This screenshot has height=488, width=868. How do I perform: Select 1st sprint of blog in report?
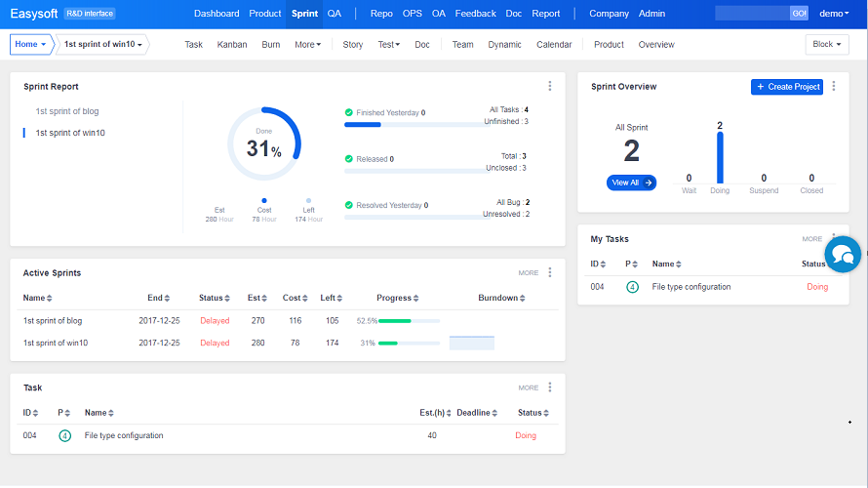[67, 111]
